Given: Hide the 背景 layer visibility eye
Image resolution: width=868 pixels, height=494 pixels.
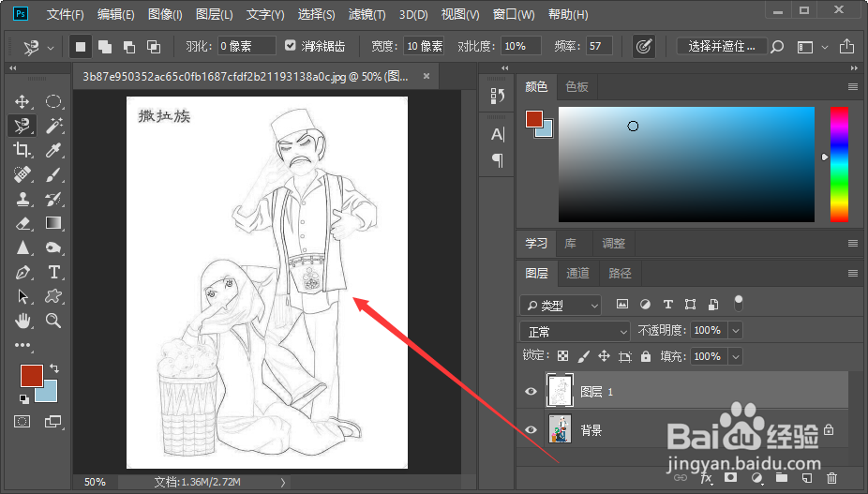Looking at the screenshot, I should pyautogui.click(x=531, y=429).
